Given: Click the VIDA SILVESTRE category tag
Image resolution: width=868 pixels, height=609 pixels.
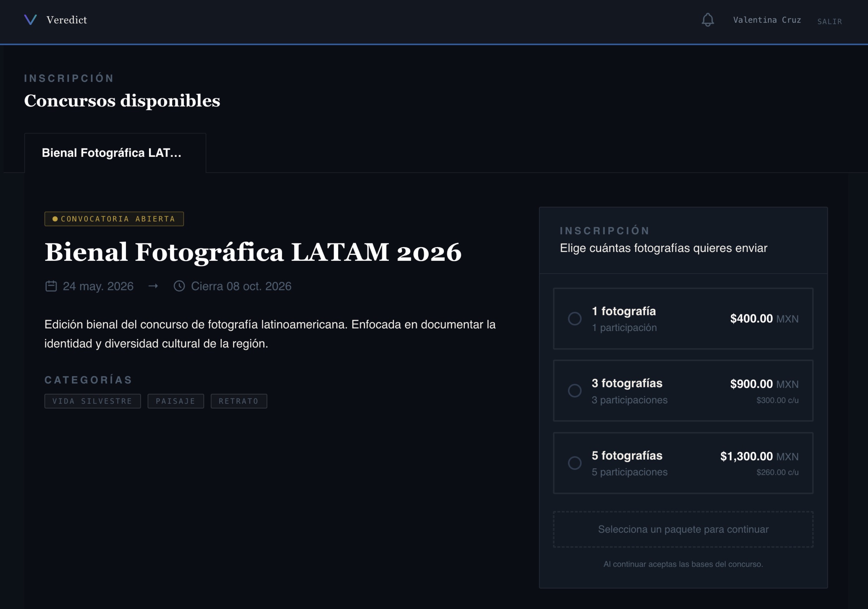Looking at the screenshot, I should [93, 401].
